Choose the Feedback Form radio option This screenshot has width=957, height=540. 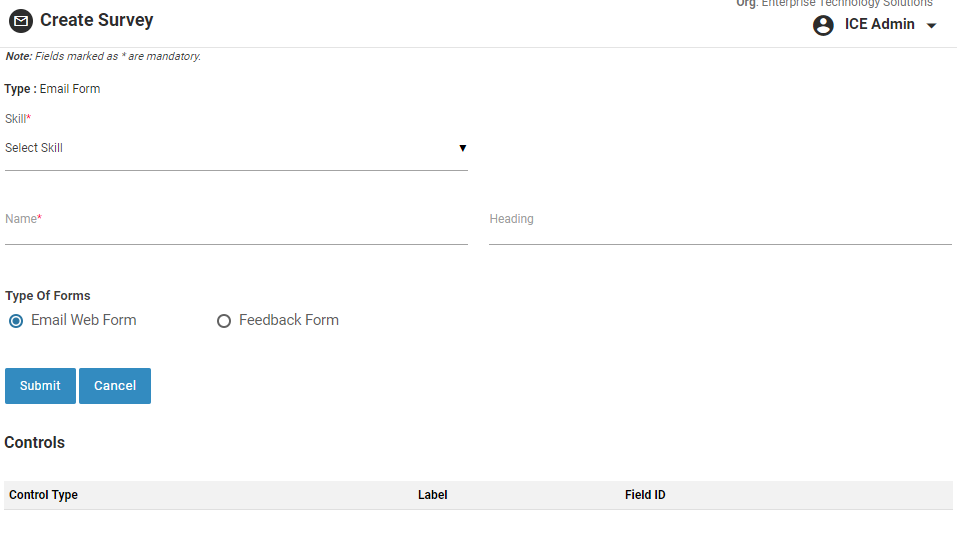(224, 321)
